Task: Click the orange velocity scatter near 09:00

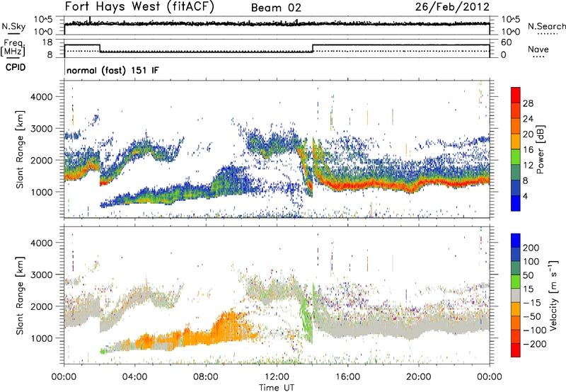Action: point(227,327)
